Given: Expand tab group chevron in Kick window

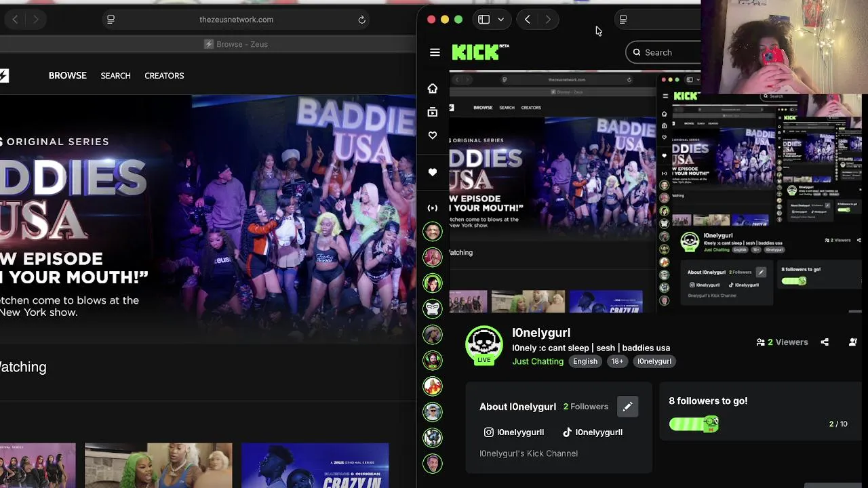Looking at the screenshot, I should point(501,20).
